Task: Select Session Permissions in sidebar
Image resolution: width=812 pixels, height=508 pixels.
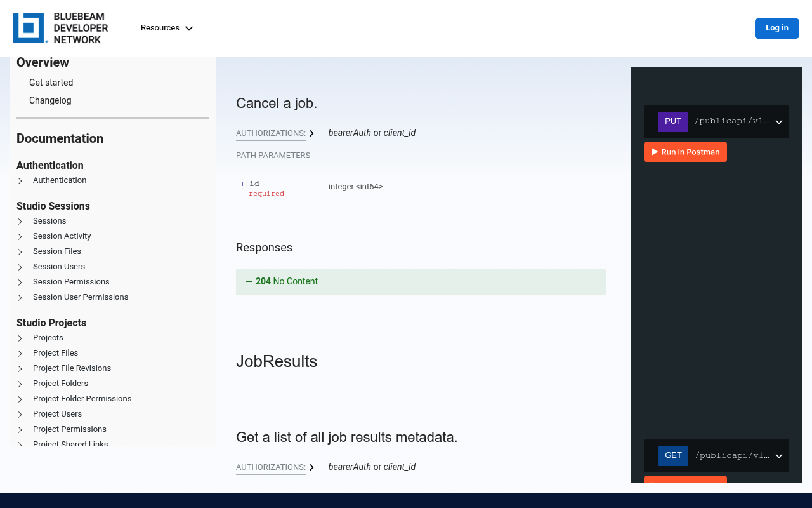Action: click(x=71, y=282)
